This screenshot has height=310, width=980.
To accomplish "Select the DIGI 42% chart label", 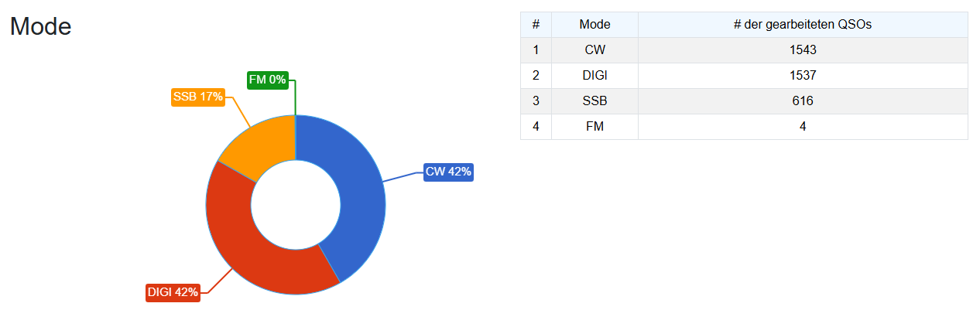I will (173, 292).
